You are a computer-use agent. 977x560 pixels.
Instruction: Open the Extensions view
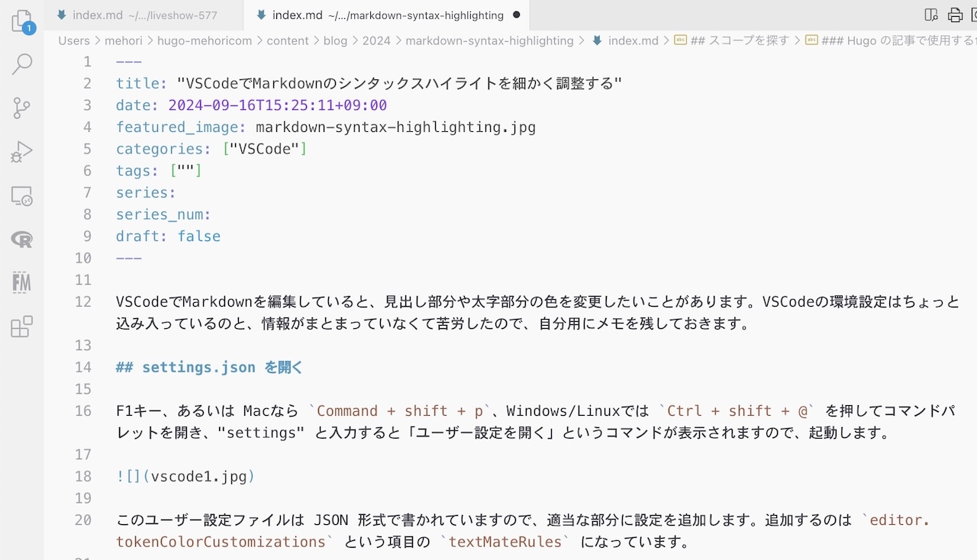[22, 327]
